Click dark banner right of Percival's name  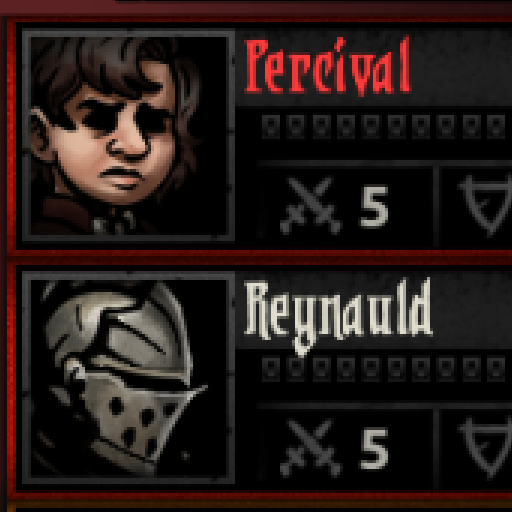[462, 68]
